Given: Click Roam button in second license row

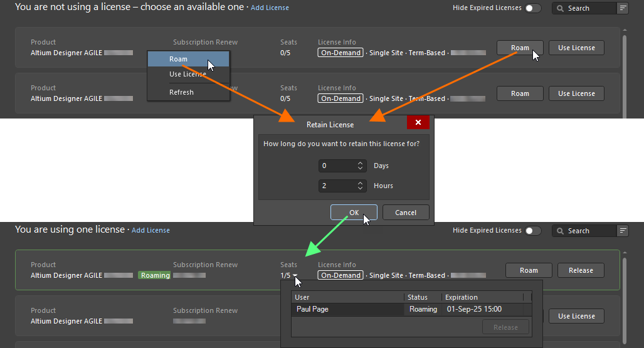Looking at the screenshot, I should click(520, 93).
